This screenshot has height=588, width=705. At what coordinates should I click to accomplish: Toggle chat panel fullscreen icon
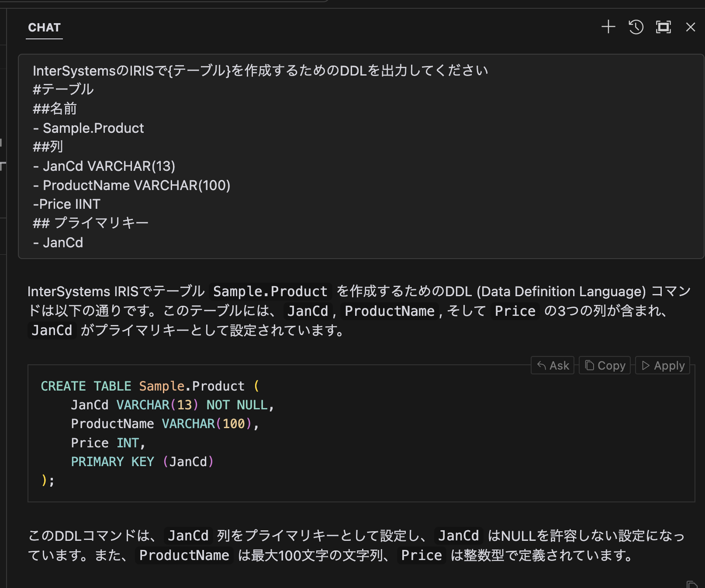[x=664, y=27]
